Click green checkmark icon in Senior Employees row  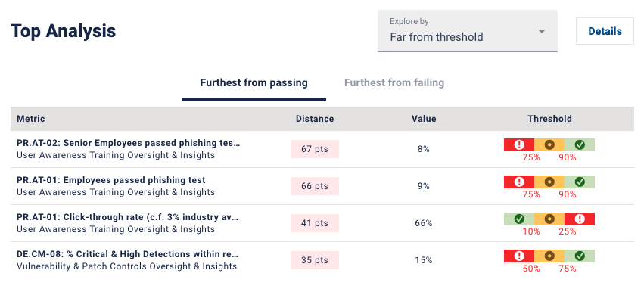click(x=580, y=144)
